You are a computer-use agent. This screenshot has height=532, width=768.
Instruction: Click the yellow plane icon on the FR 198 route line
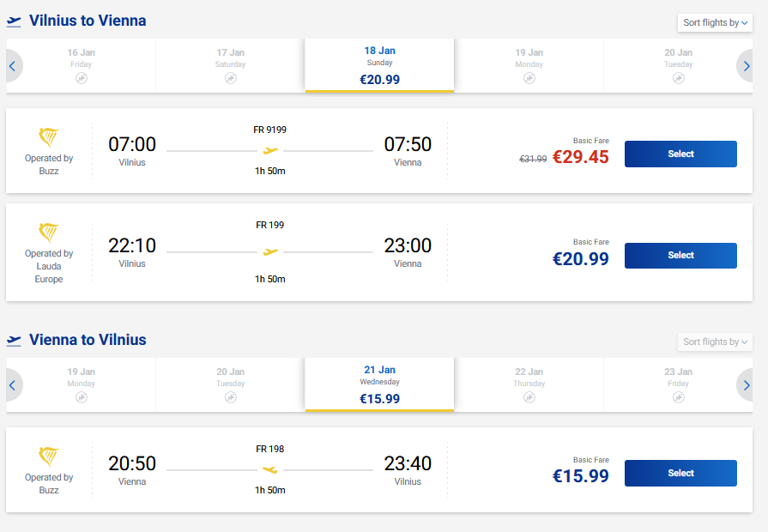pos(270,469)
